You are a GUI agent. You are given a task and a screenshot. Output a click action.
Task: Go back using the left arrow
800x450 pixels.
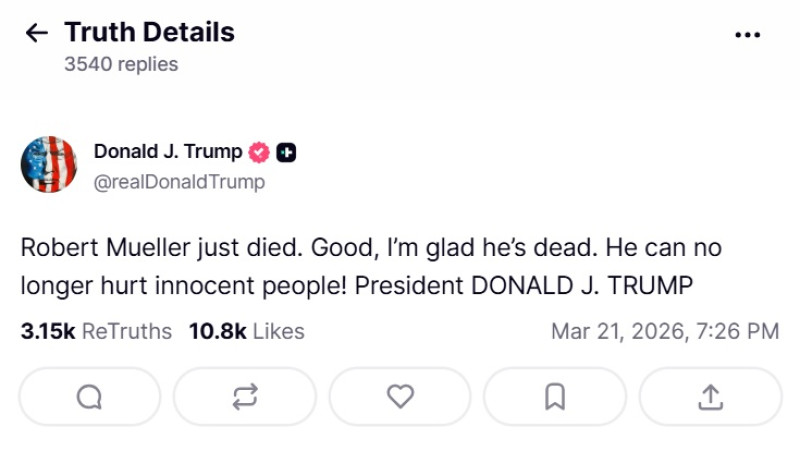37,33
